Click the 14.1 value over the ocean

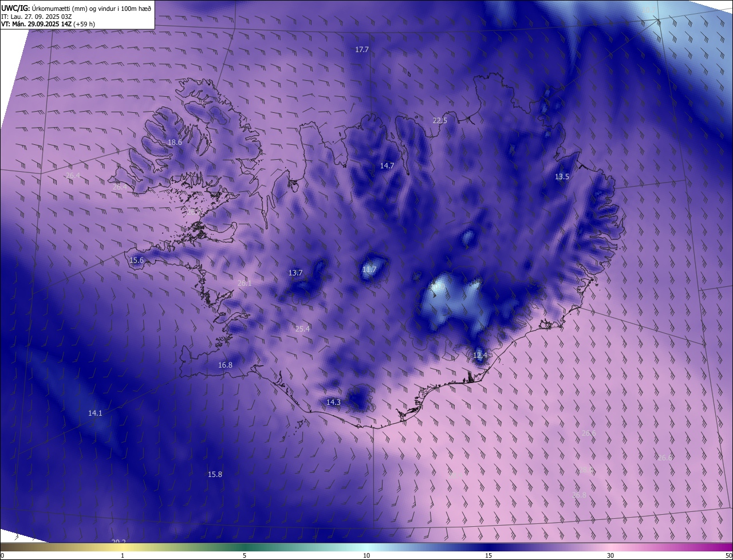point(95,413)
